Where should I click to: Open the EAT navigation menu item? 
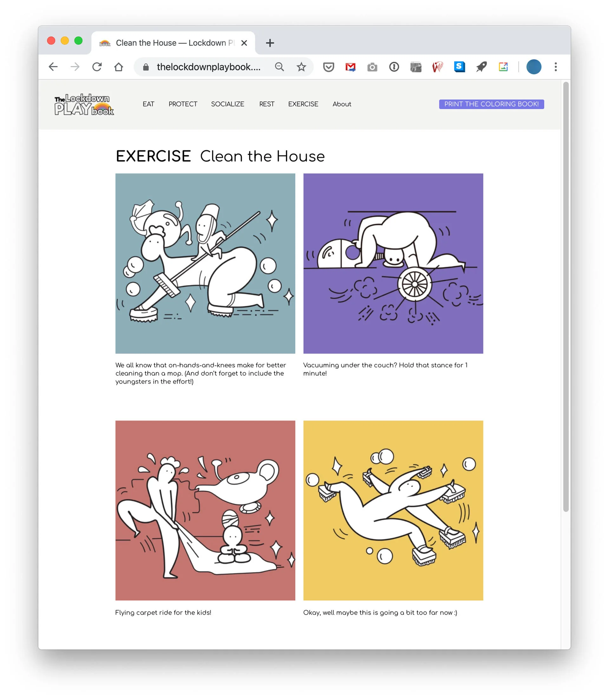click(x=148, y=104)
